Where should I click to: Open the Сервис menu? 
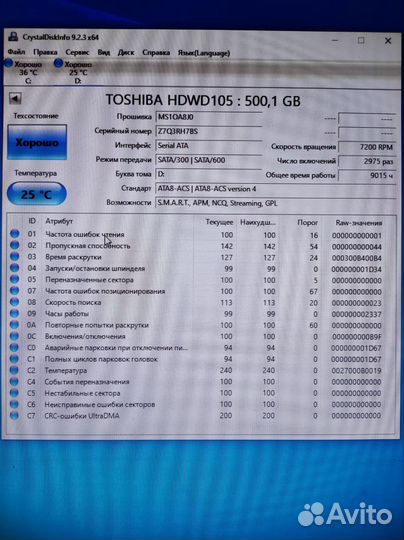tap(77, 52)
